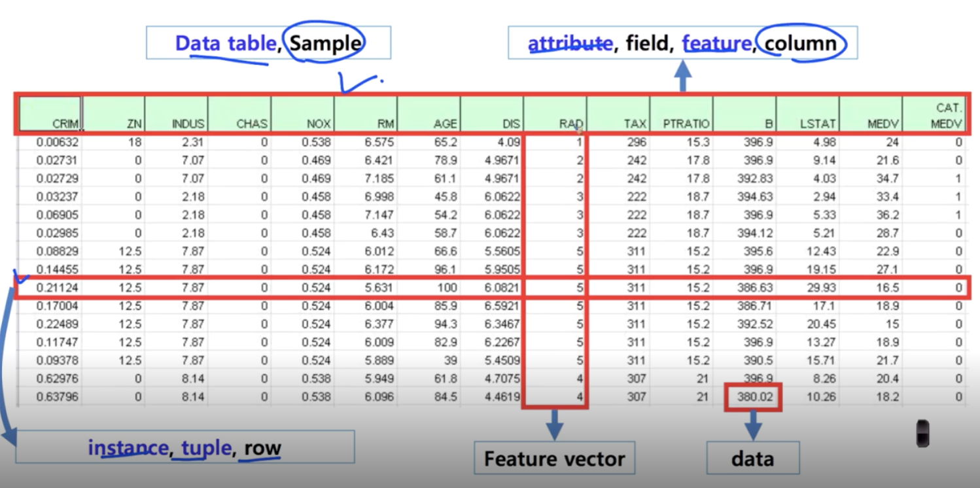Click MEDV cell 18.2
This screenshot has width=980, height=488.
click(x=886, y=396)
